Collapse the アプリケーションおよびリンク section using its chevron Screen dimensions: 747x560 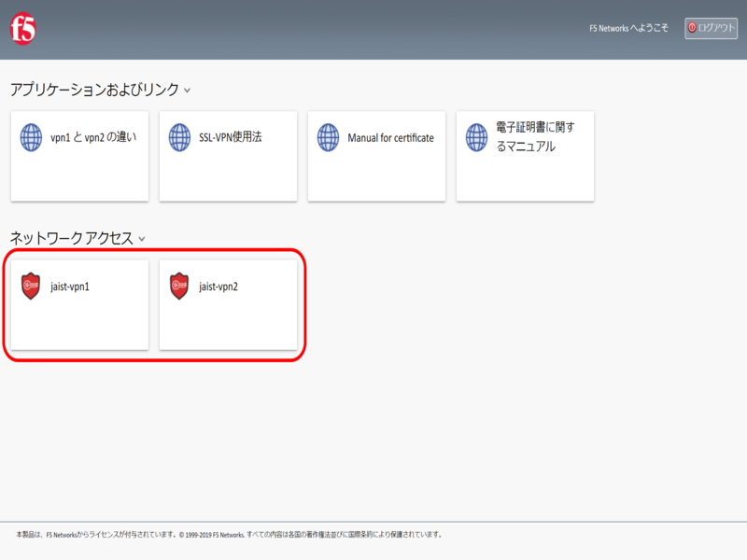pyautogui.click(x=188, y=91)
